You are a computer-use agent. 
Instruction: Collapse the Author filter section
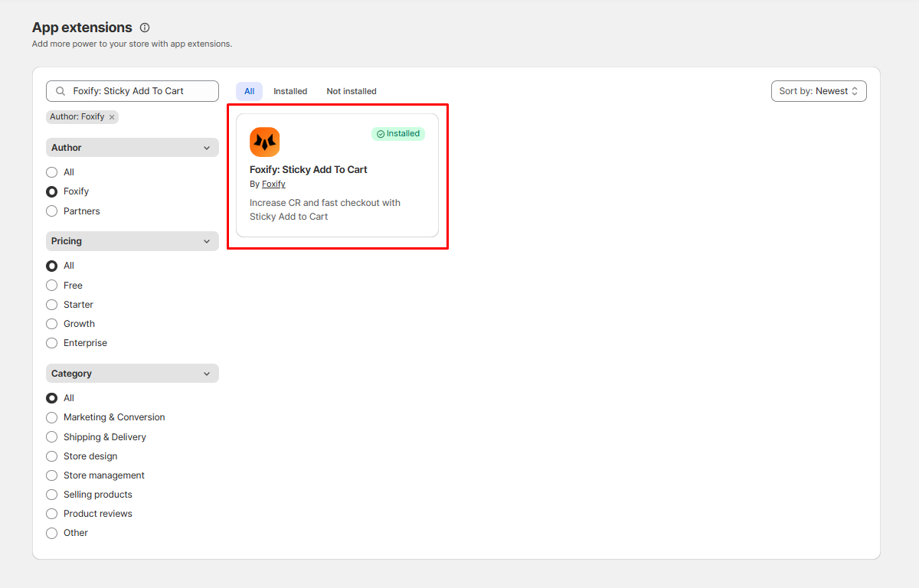(206, 148)
